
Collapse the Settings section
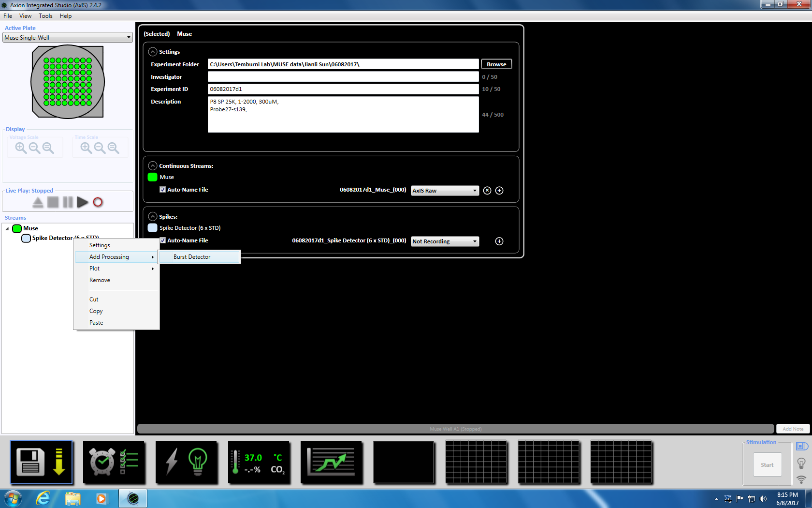click(x=153, y=52)
